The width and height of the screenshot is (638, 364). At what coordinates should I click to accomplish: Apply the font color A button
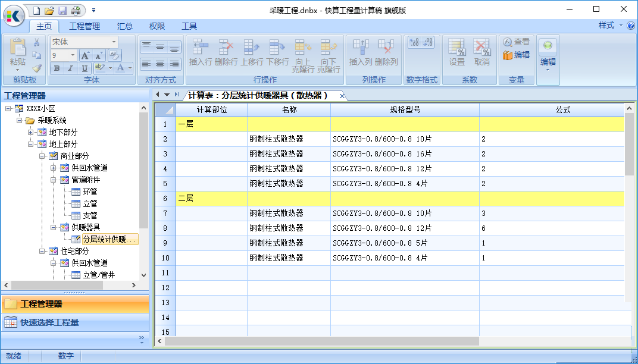pos(120,68)
